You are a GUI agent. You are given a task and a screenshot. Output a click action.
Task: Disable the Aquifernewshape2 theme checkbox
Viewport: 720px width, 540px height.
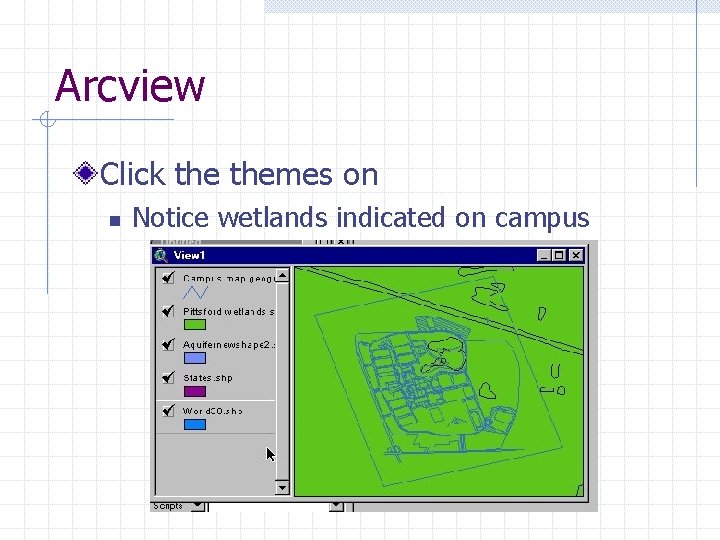(x=169, y=344)
